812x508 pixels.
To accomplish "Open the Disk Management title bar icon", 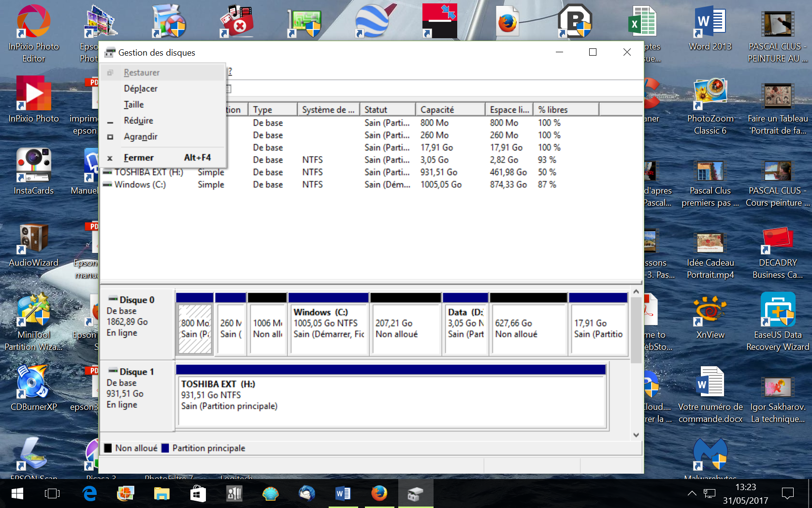I will coord(110,52).
